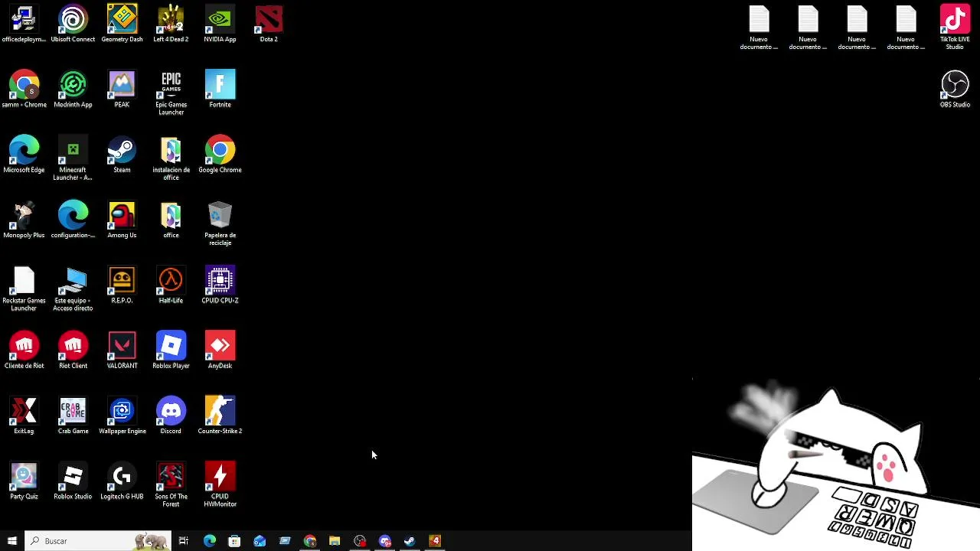Screen dimensions: 980x551
Task: Select the Party Quiz desktop icon
Action: click(x=24, y=481)
